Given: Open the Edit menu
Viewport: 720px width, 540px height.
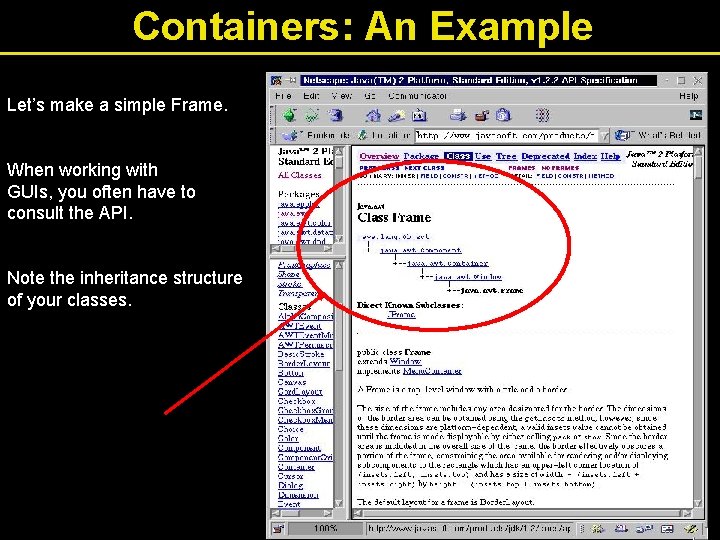Looking at the screenshot, I should tap(311, 96).
